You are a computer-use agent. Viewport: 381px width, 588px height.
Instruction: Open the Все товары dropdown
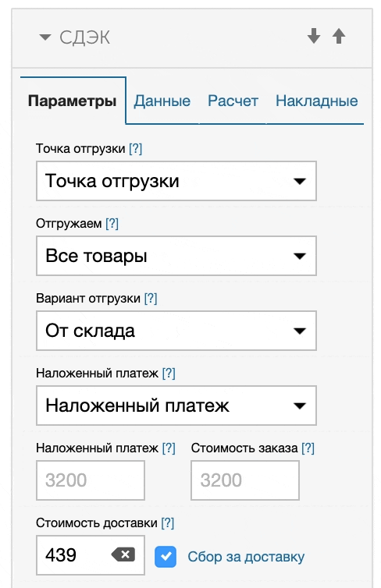(176, 256)
